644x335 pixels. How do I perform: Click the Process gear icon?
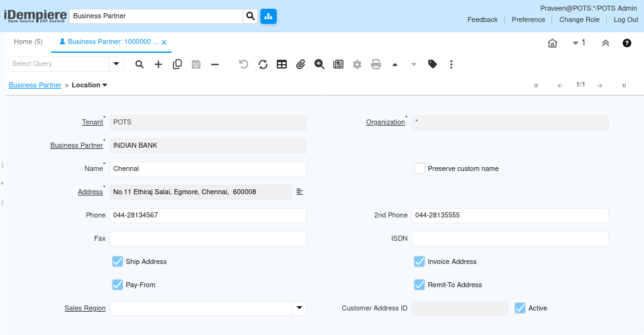point(357,65)
